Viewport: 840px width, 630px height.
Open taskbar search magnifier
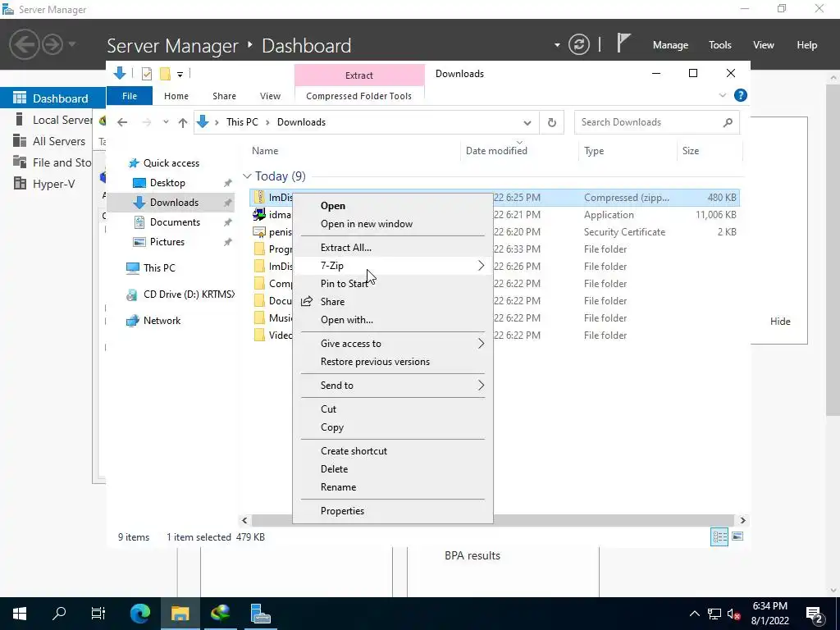(59, 614)
